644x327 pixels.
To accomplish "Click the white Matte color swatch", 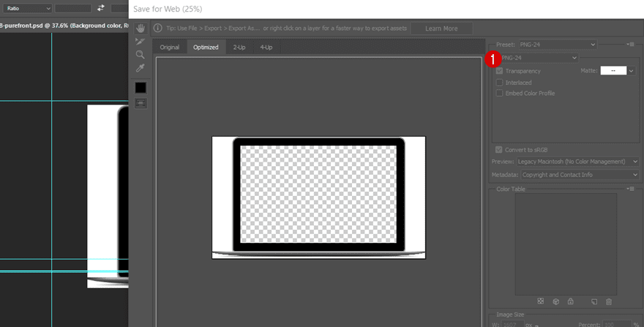I will [x=613, y=71].
